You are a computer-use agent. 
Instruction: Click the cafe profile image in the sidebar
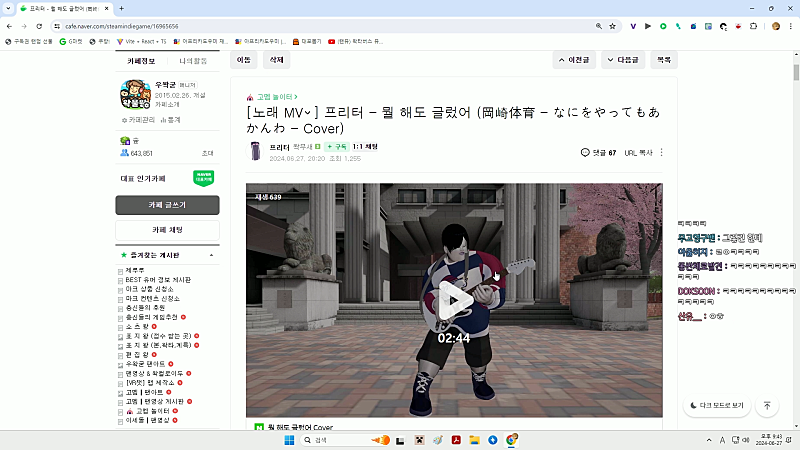135,94
